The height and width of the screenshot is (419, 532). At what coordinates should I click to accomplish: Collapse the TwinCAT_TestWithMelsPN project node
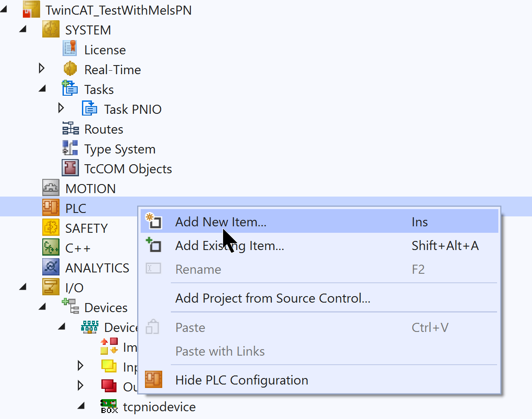click(x=4, y=9)
